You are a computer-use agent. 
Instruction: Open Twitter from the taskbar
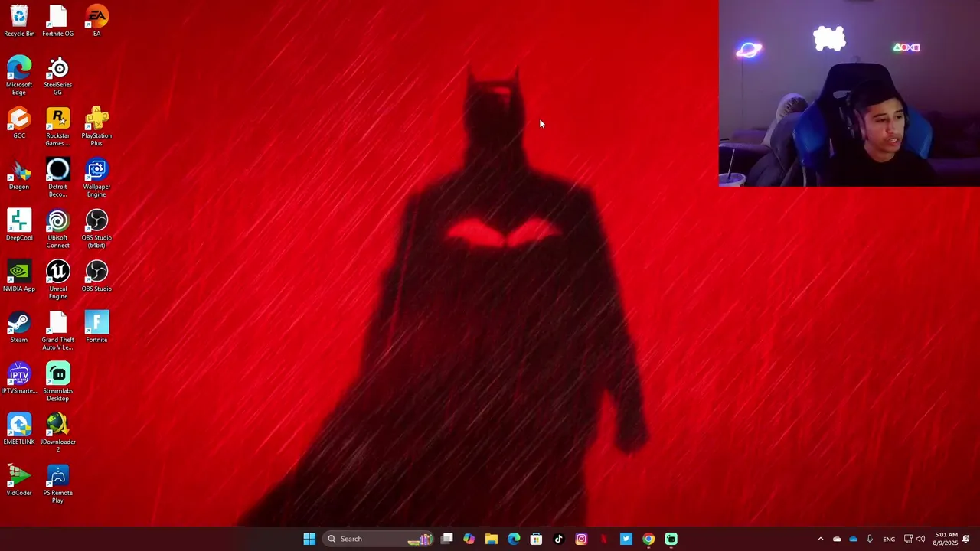tap(626, 539)
